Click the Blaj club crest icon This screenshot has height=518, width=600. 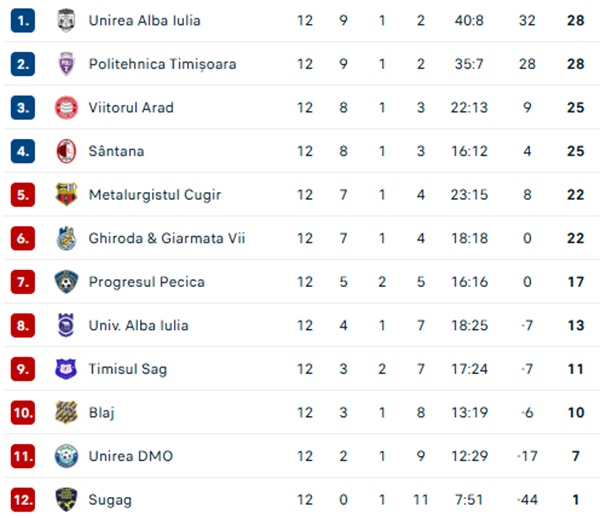65,412
